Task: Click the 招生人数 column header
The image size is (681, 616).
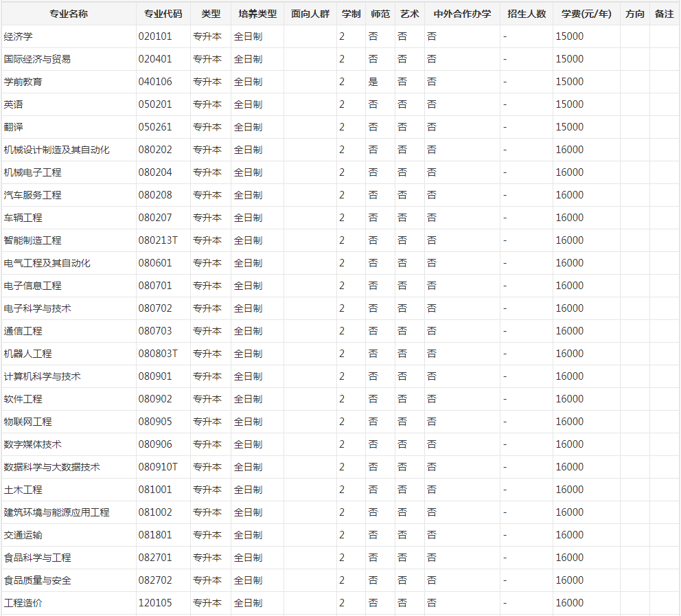Action: 527,14
